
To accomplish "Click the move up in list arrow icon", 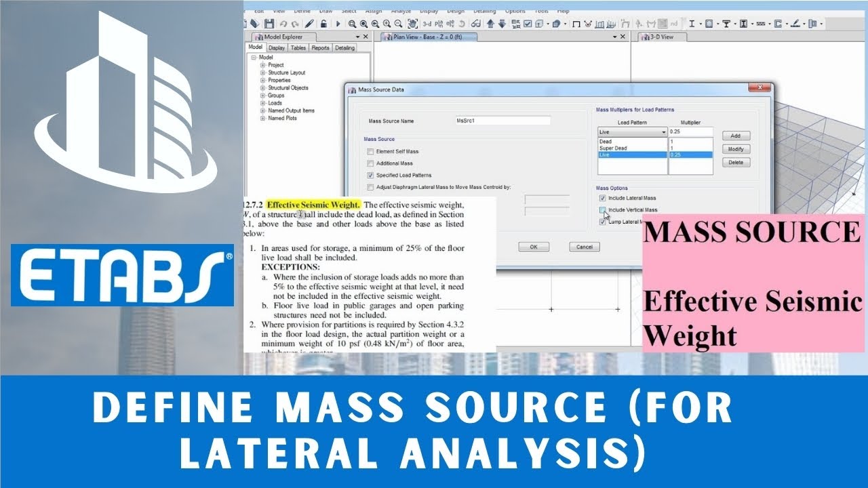I will (491, 24).
